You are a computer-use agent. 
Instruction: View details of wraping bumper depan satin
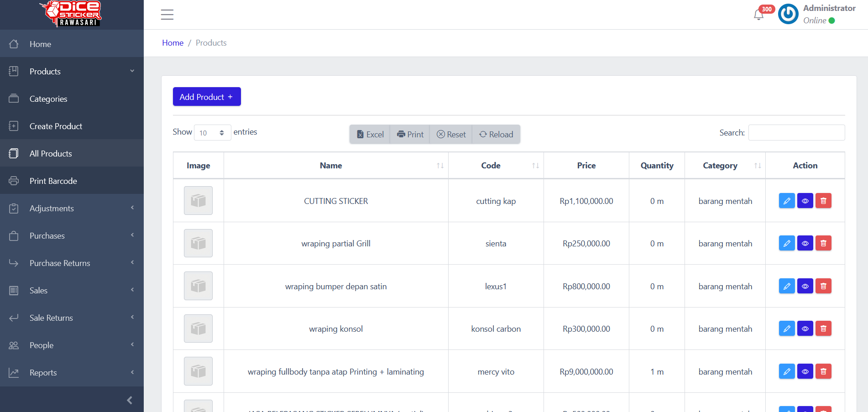[805, 286]
